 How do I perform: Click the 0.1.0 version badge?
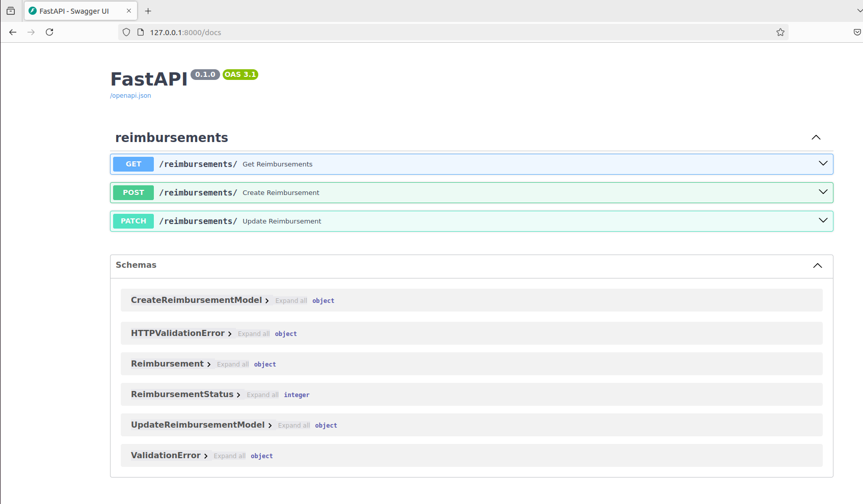[205, 74]
